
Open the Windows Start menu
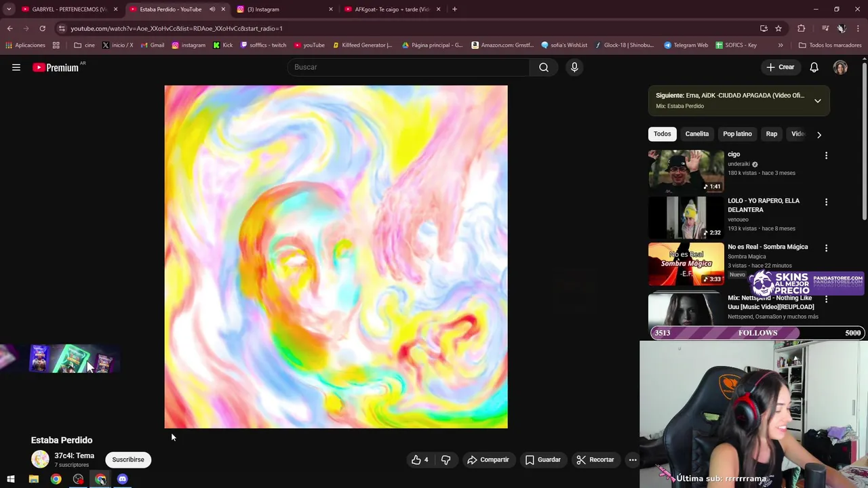coord(11,479)
